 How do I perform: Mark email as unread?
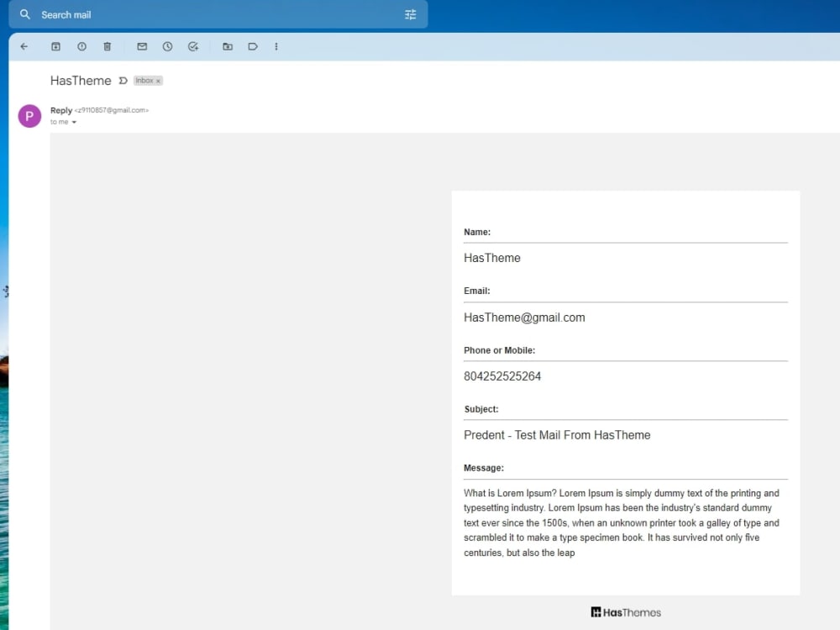point(142,46)
